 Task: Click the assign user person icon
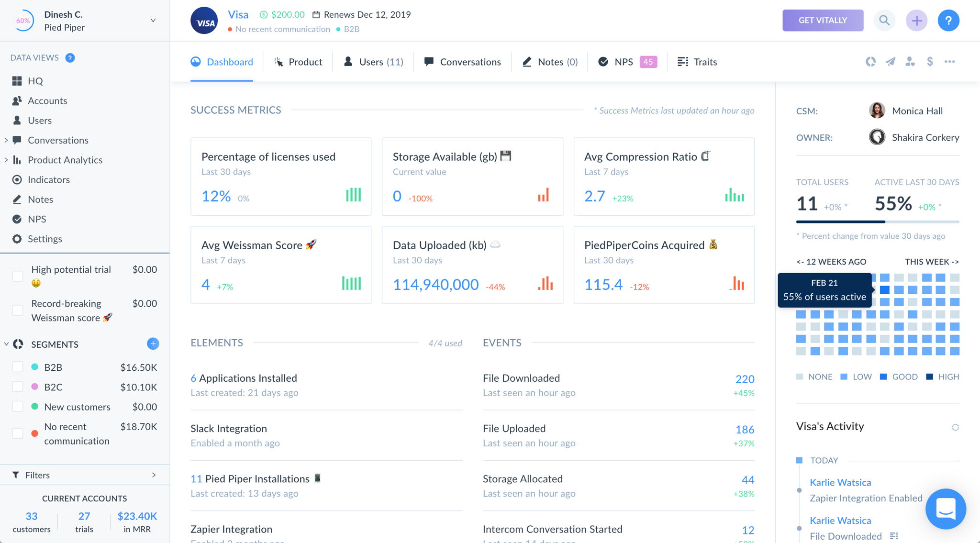point(910,62)
